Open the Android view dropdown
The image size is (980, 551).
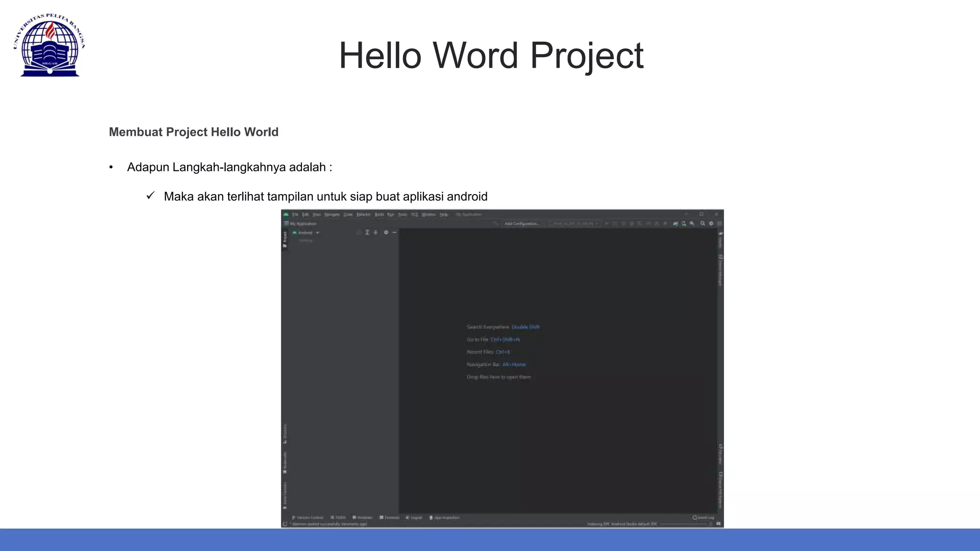point(306,233)
